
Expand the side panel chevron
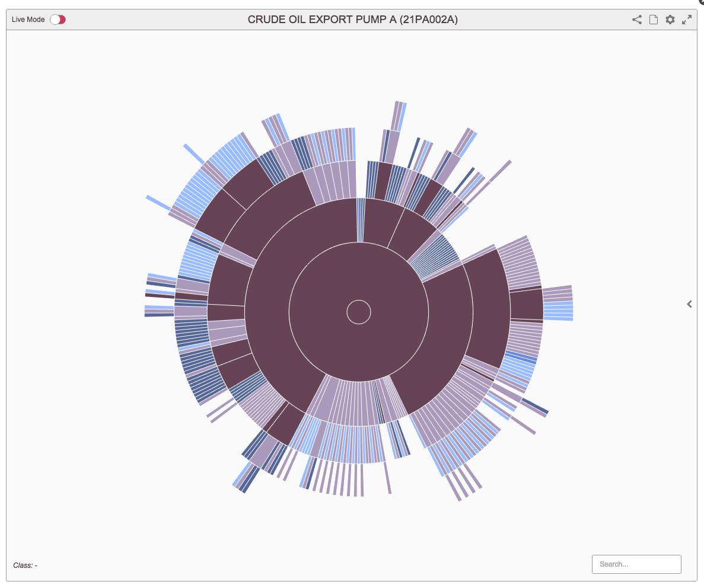tap(690, 304)
